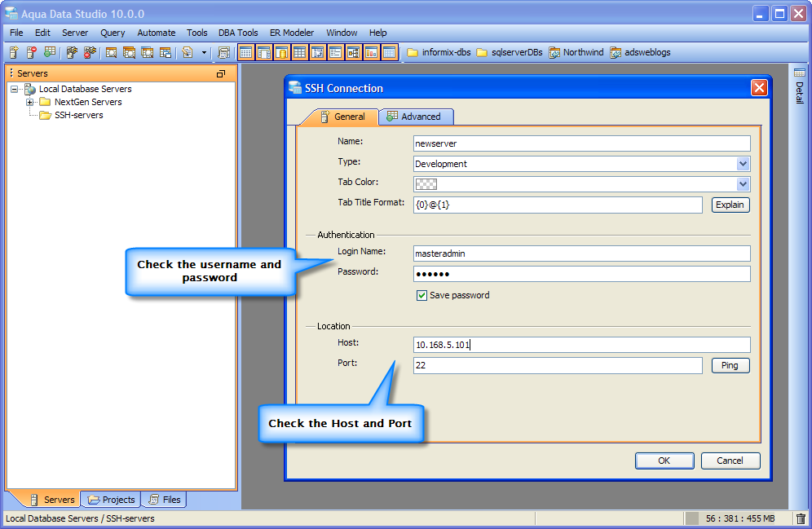
Task: Click the highlighted window with arrows icon
Action: pyautogui.click(x=317, y=52)
